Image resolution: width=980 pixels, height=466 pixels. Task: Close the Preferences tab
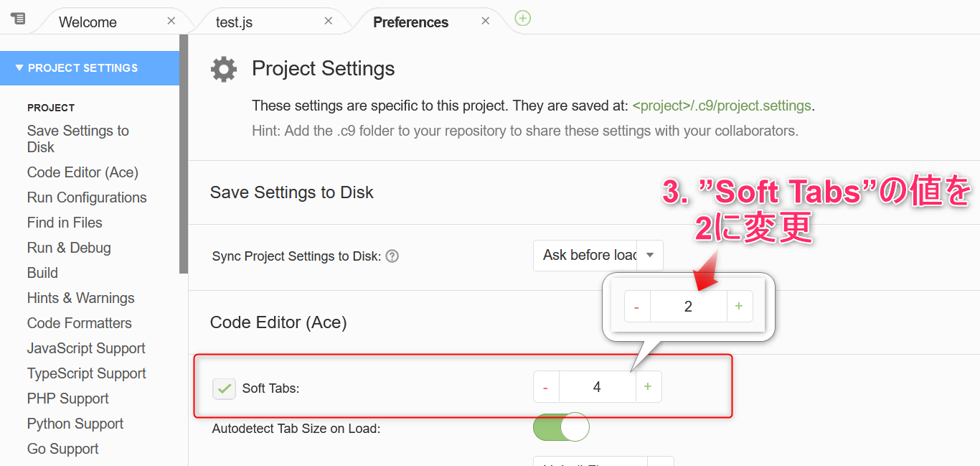[485, 21]
